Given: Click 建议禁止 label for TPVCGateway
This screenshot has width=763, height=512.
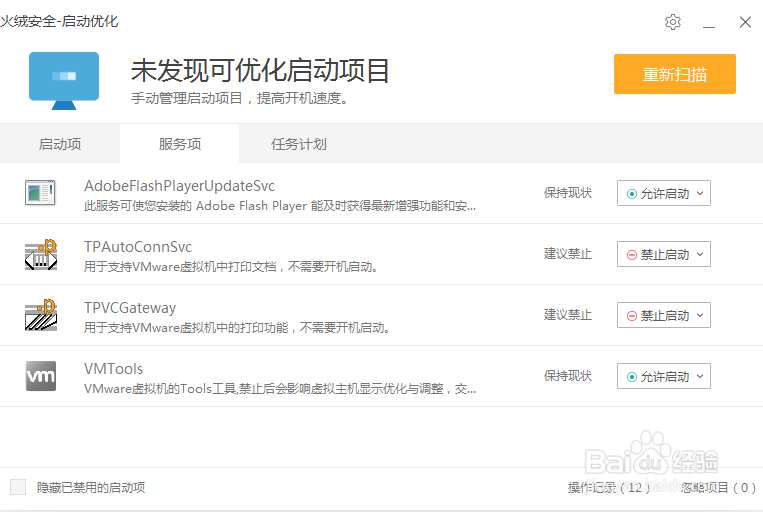Looking at the screenshot, I should (x=568, y=315).
